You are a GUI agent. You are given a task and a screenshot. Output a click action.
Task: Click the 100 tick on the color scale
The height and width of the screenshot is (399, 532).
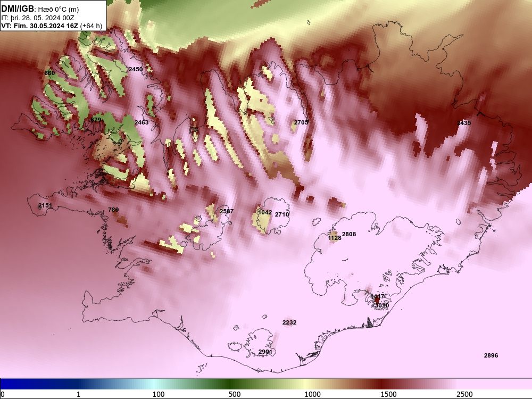[159, 394]
